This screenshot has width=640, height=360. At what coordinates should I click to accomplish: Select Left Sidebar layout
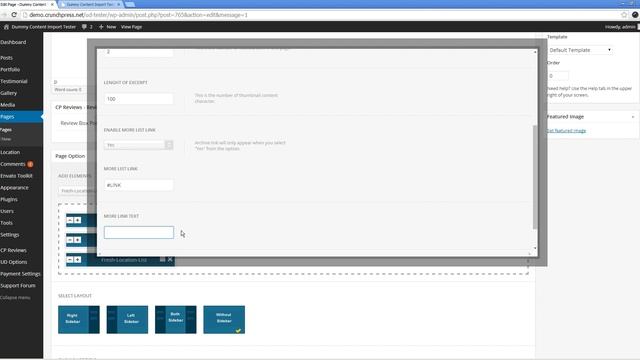coord(127,320)
